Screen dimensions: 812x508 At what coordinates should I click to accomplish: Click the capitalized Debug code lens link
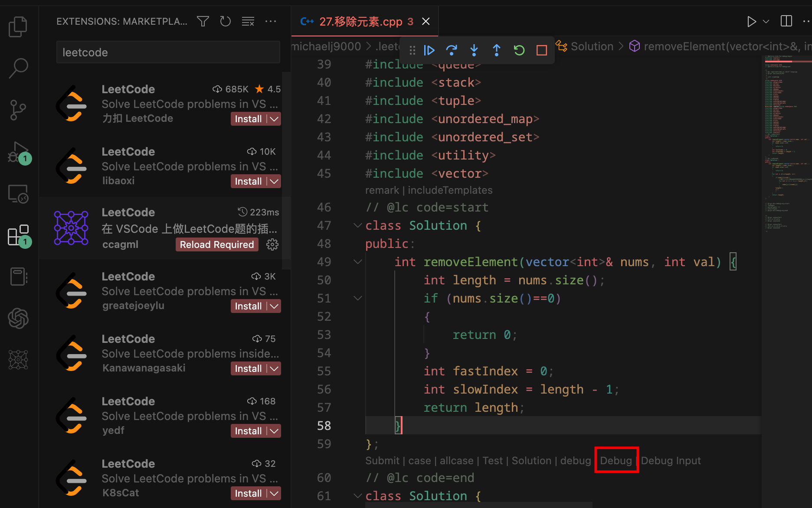coord(616,461)
